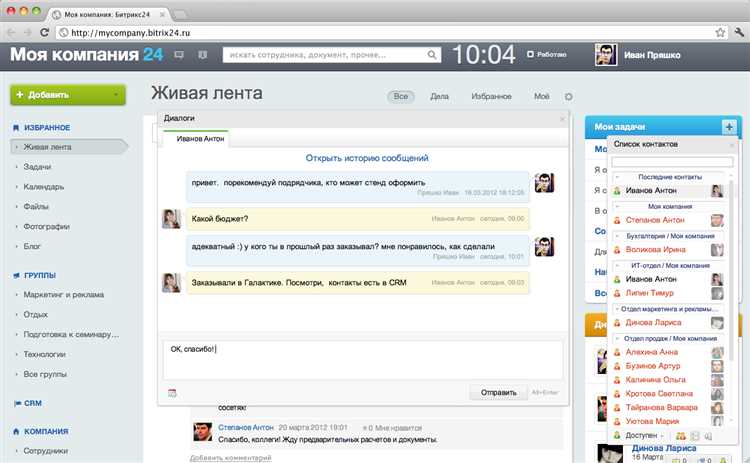The width and height of the screenshot is (750, 463).
Task: Toggle the Работаю working-day status
Action: pyautogui.click(x=547, y=55)
